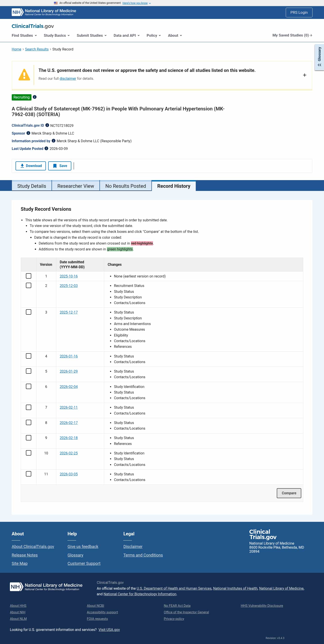Switch to the Study Details tab
Viewport: 324px width, 644px height.
pyautogui.click(x=32, y=186)
